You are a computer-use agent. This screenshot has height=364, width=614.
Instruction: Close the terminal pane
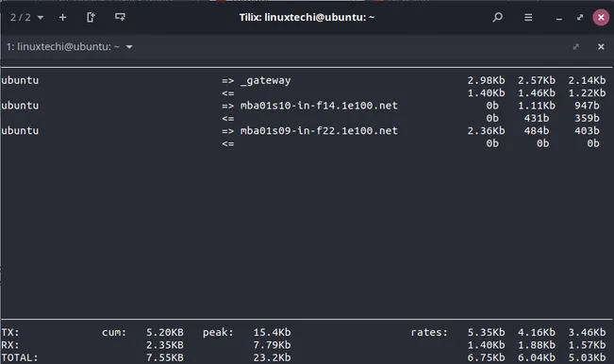point(601,47)
